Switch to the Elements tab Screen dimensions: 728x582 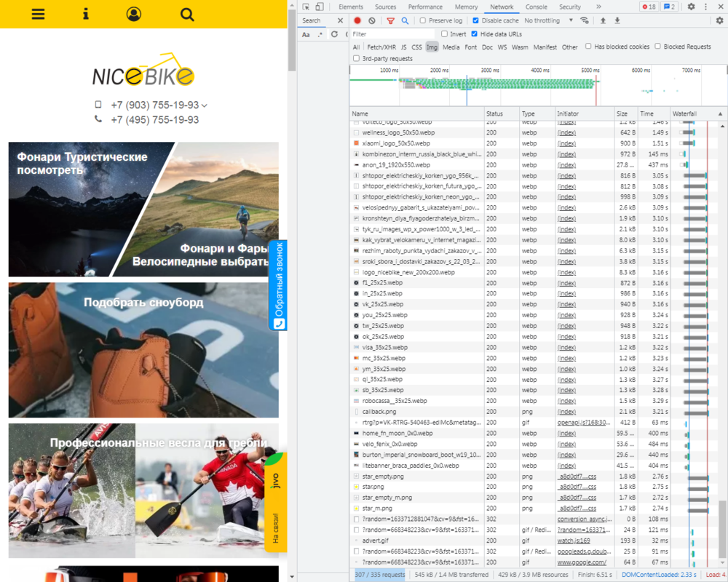pos(351,7)
